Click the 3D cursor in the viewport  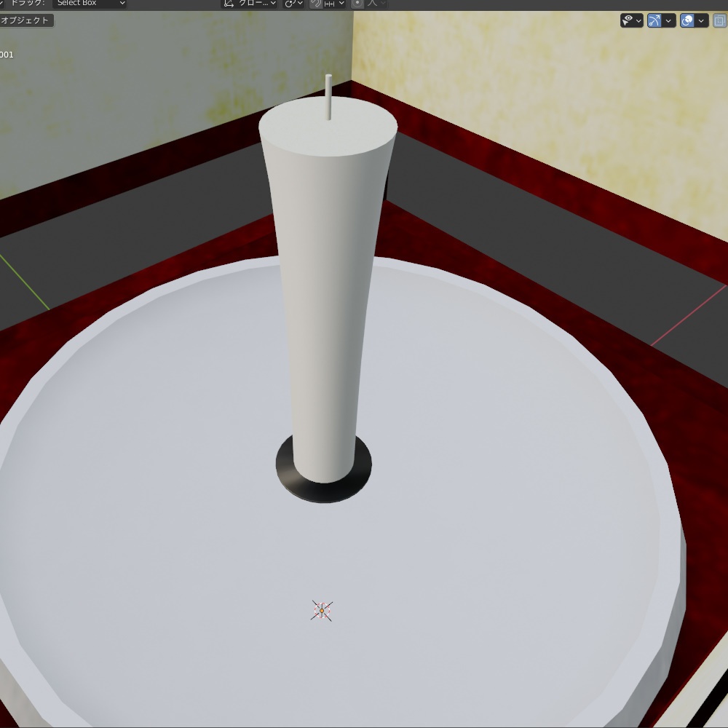click(x=320, y=610)
